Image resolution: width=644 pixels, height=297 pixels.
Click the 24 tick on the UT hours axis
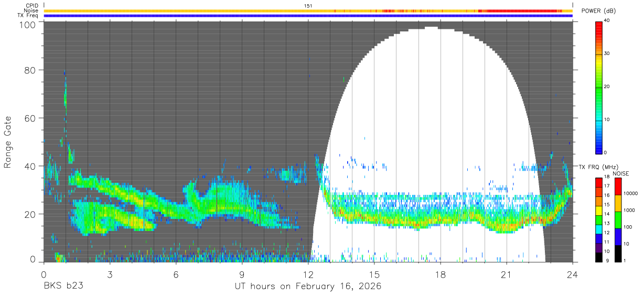(572, 274)
